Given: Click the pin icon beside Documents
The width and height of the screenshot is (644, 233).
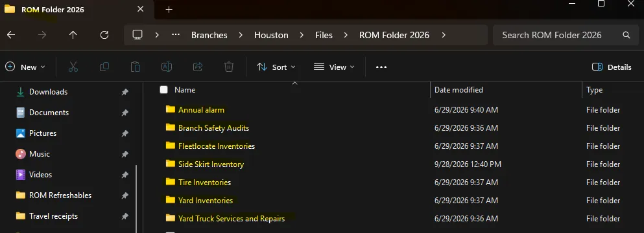Looking at the screenshot, I should [x=125, y=113].
